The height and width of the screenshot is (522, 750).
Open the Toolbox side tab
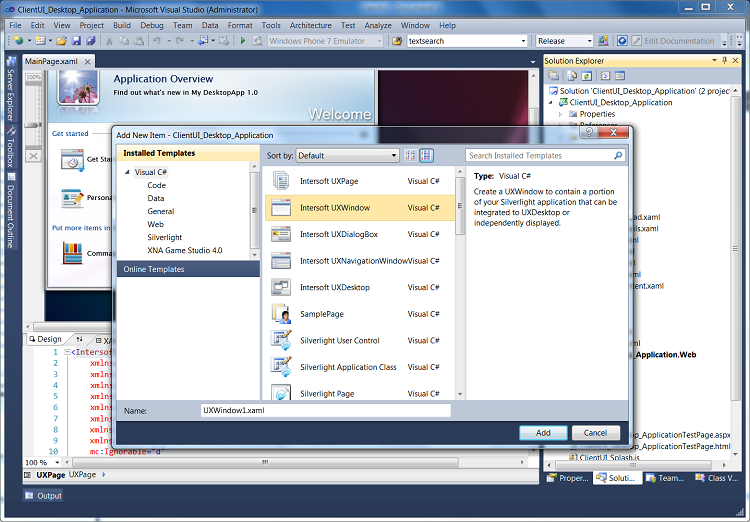click(11, 147)
